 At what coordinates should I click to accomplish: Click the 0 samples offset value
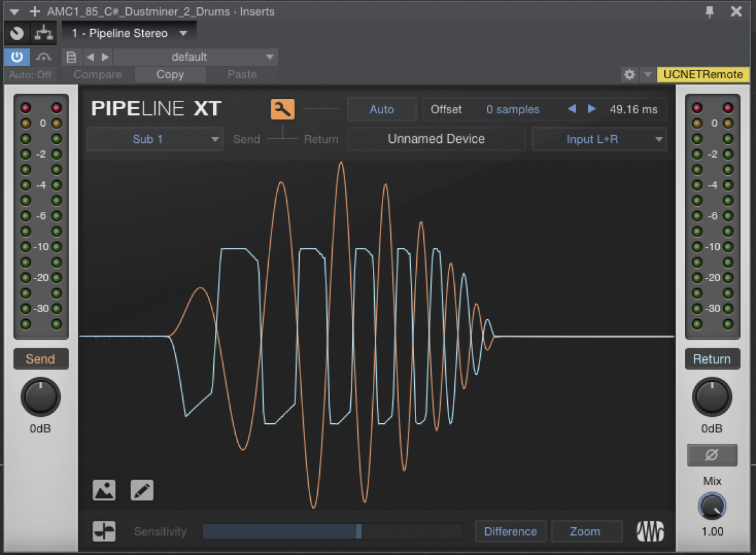[x=513, y=109]
